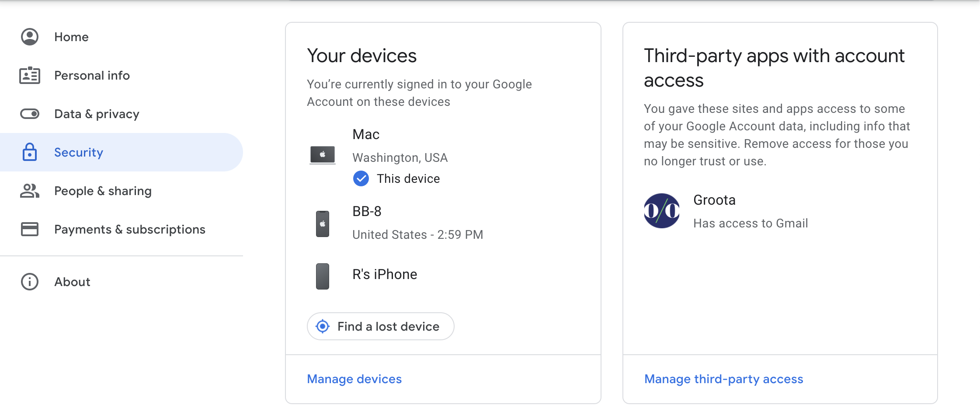Click the Personal info ID card icon

click(x=30, y=76)
